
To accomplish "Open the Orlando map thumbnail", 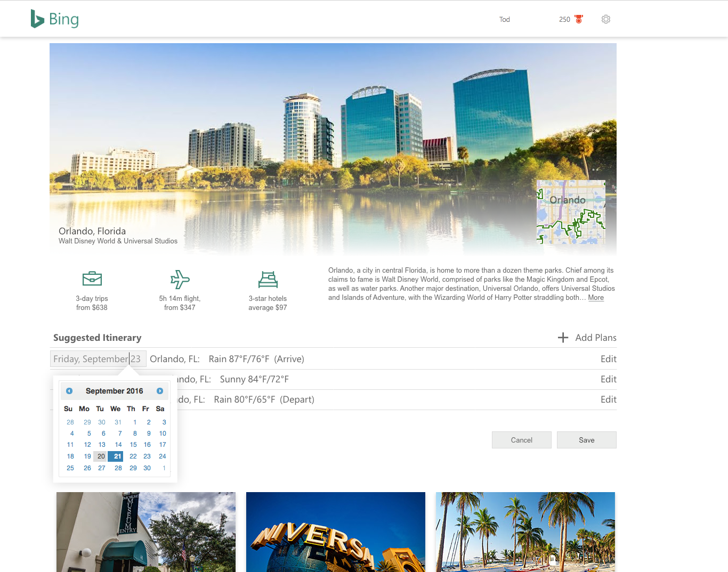I will click(571, 212).
